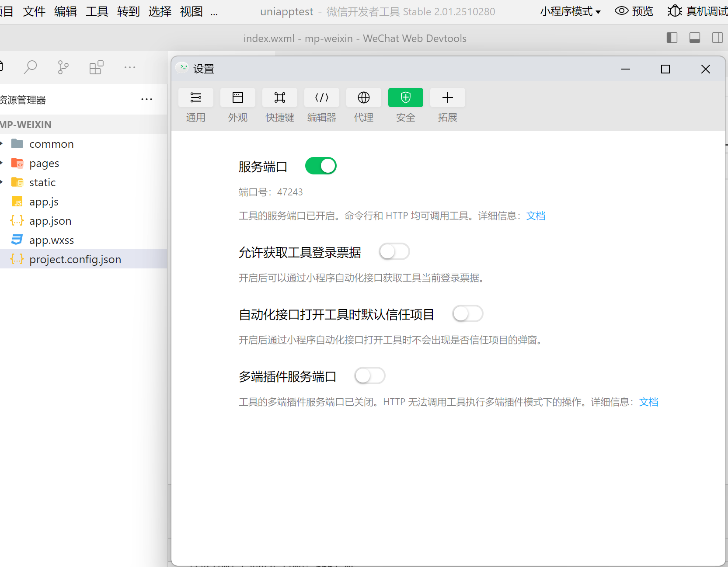This screenshot has width=728, height=567.
Task: Expand the pages folder in explorer
Action: (44, 163)
